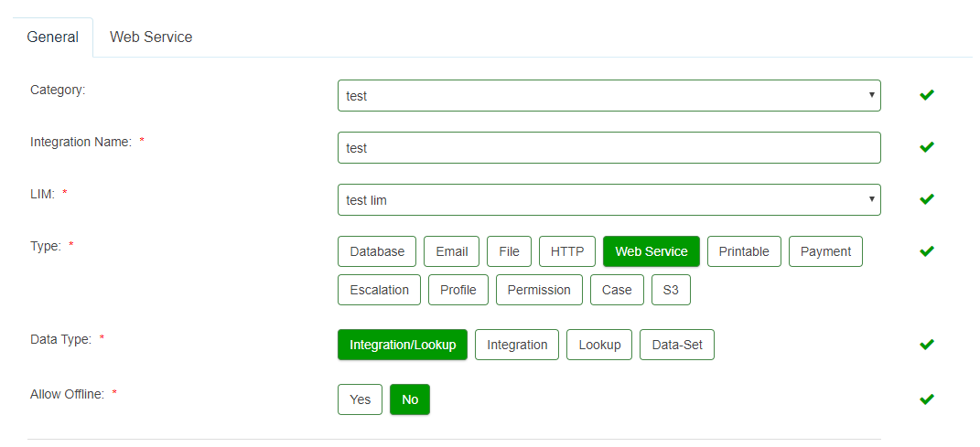The width and height of the screenshot is (980, 447).
Task: Set Data Type to Integration only
Action: tap(517, 345)
